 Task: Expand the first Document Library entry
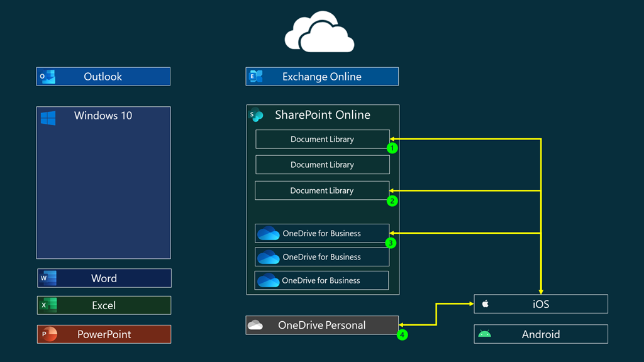[x=322, y=139]
